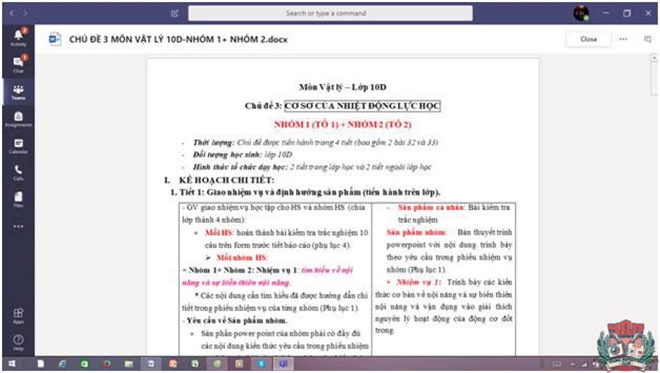Open Calendar from the sidebar

(x=19, y=146)
